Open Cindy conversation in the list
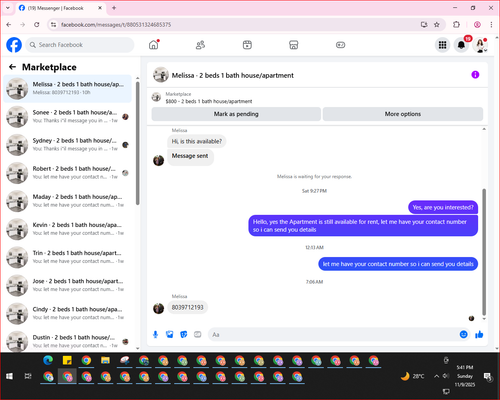Image resolution: width=500 pixels, height=400 pixels. pyautogui.click(x=68, y=314)
